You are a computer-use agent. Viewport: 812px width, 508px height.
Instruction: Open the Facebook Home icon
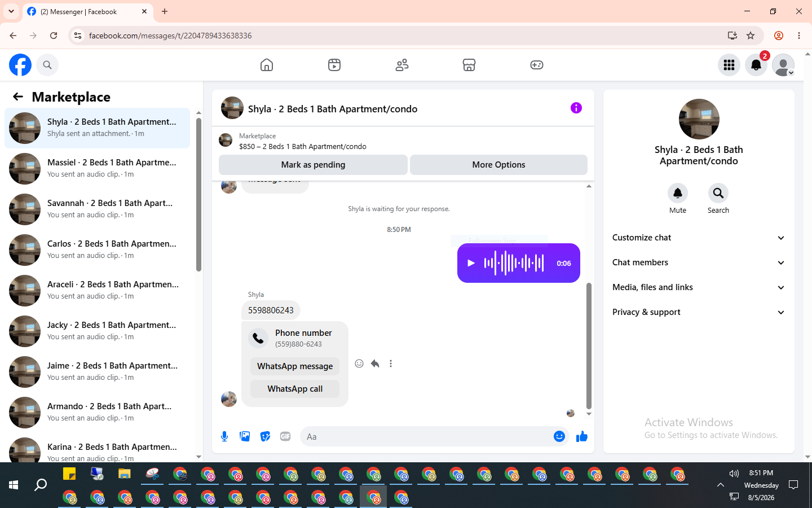pyautogui.click(x=267, y=65)
